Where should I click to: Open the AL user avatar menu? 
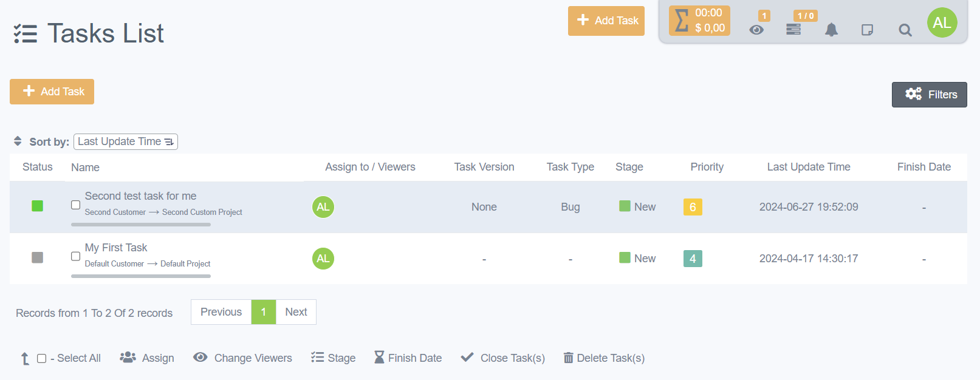pos(942,23)
